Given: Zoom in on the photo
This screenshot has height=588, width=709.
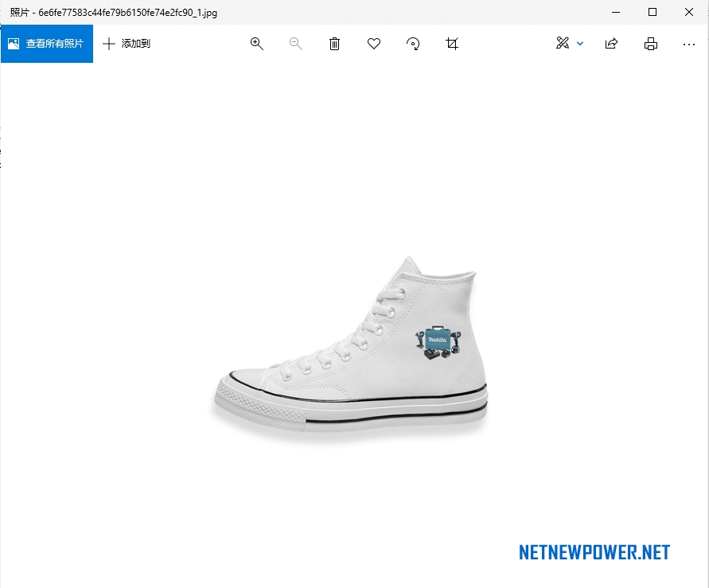Looking at the screenshot, I should coord(257,44).
